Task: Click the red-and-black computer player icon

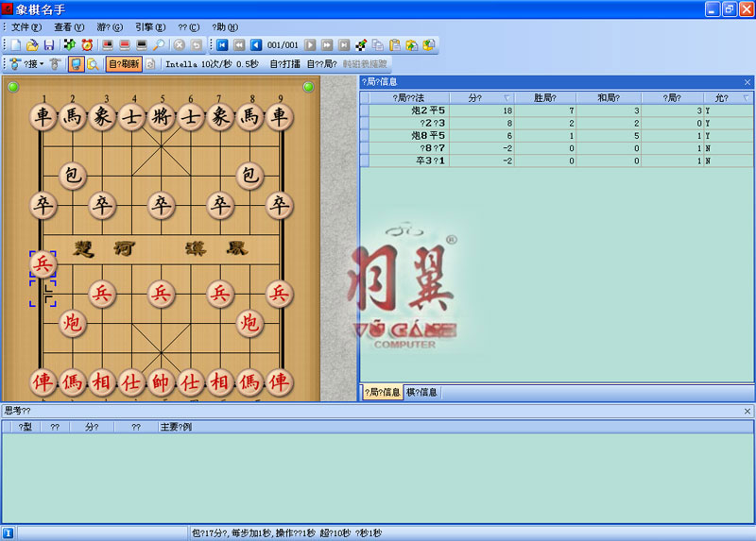Action: click(x=108, y=45)
